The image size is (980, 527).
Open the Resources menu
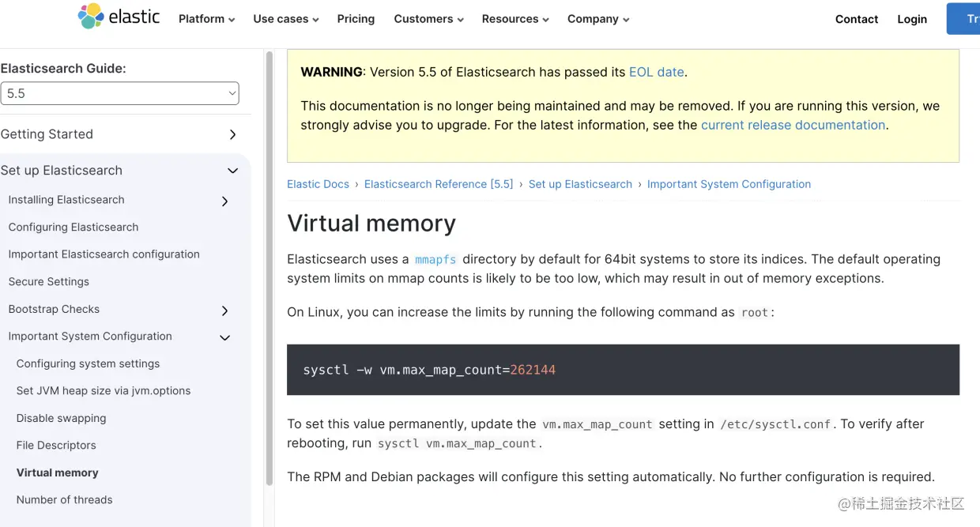tap(515, 19)
